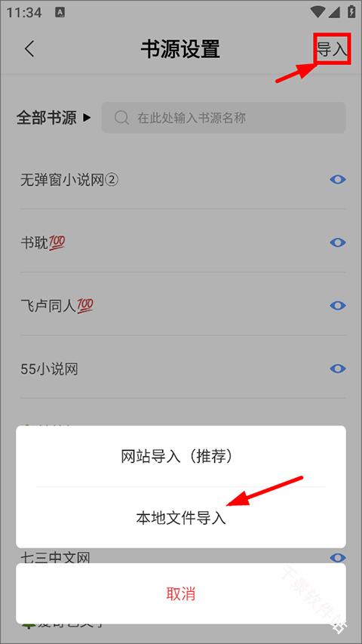Tap the search magnifier icon
This screenshot has height=644, width=362.
[x=121, y=118]
